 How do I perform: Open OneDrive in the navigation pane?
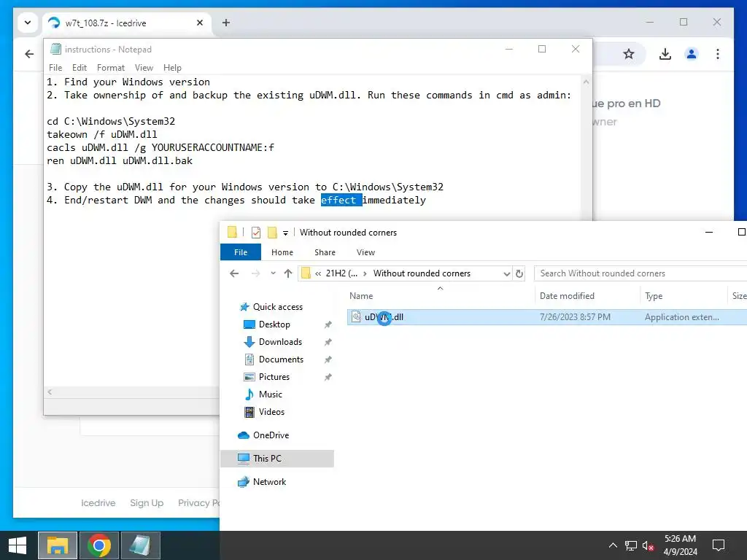271,435
